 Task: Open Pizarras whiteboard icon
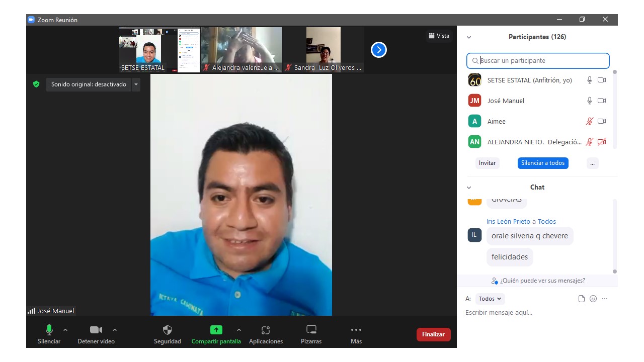(311, 330)
